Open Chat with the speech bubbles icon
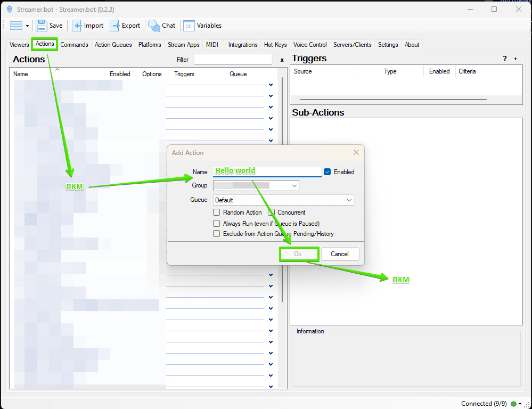The image size is (532, 409). (x=154, y=26)
